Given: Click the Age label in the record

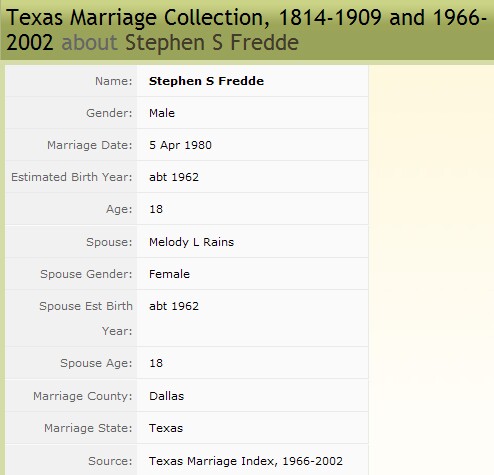Looking at the screenshot, I should pos(119,209).
